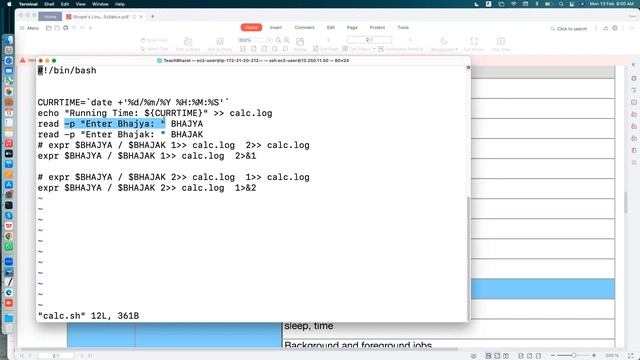Click the date and time in menu bar
The width and height of the screenshot is (640, 360).
(x=611, y=4)
